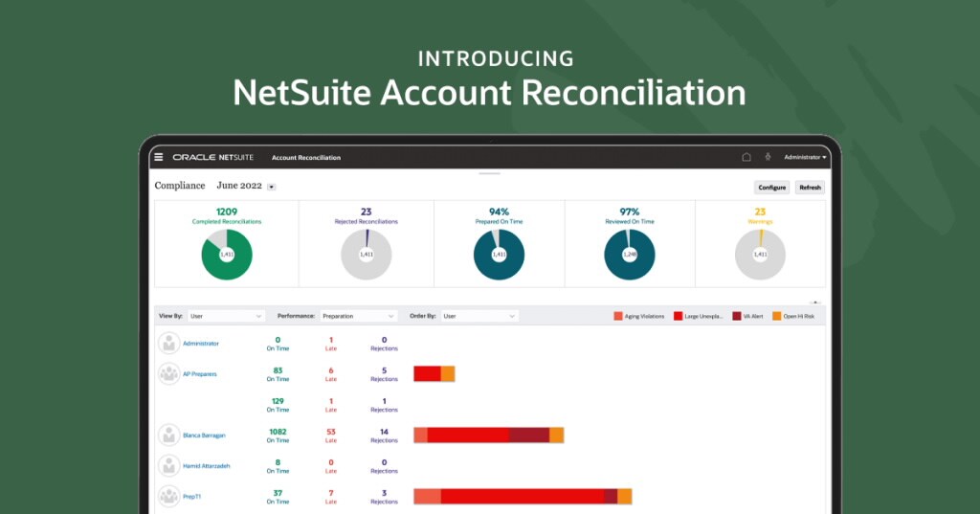Open the Administrator user dropdown
Screen dimensions: 980x514
pyautogui.click(x=805, y=157)
